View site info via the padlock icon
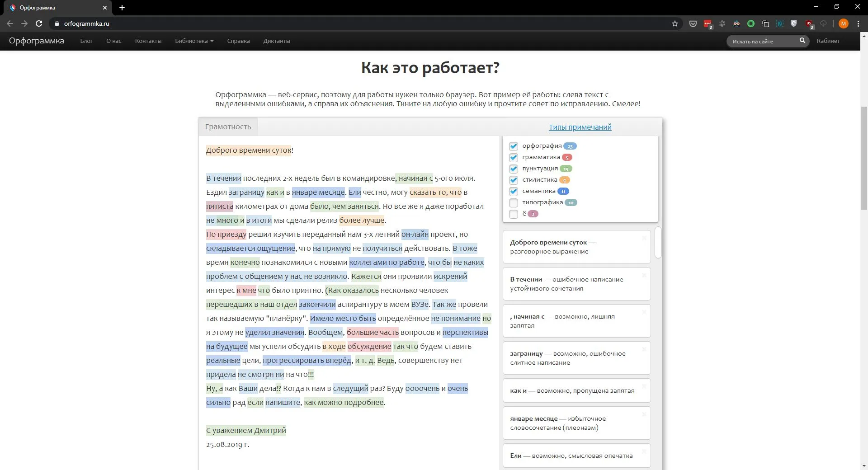The width and height of the screenshot is (868, 470). pos(57,23)
